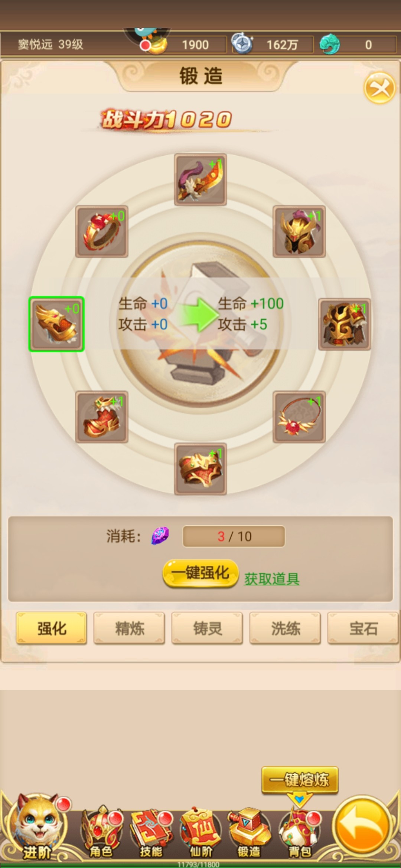Select the belt equipment slot
The image size is (401, 868).
[x=200, y=469]
